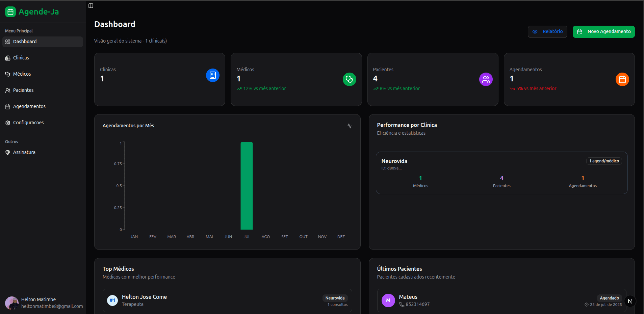Click the purple patients icon
Screen dimensions: 644x314
(486, 79)
